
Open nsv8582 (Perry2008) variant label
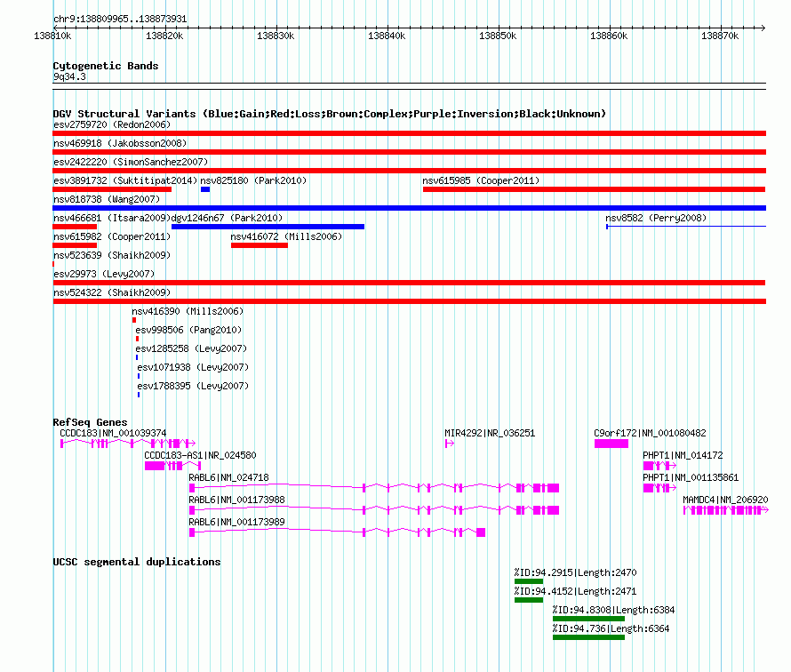tap(656, 218)
